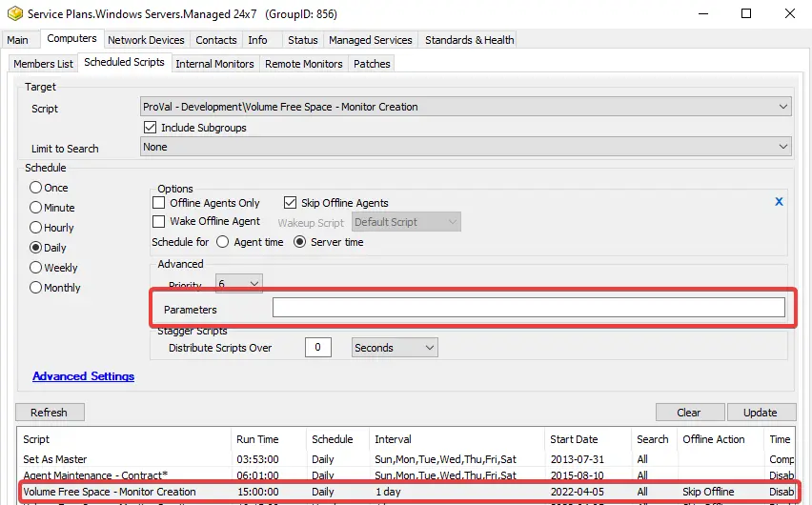The image size is (812, 505).
Task: Click the Refresh button
Action: 50,413
